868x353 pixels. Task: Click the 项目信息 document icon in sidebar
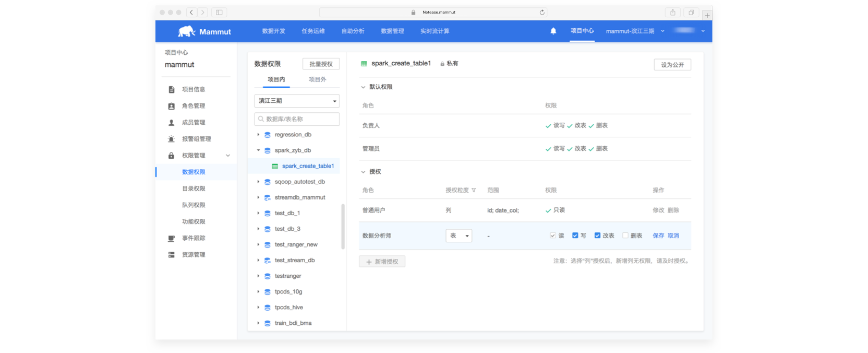pyautogui.click(x=171, y=89)
